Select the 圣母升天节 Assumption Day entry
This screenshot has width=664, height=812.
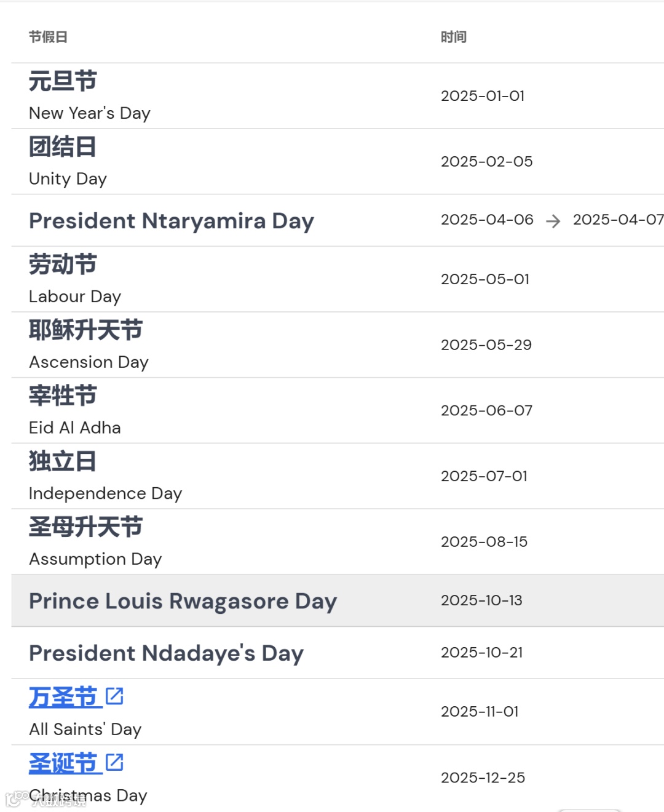[x=95, y=543]
